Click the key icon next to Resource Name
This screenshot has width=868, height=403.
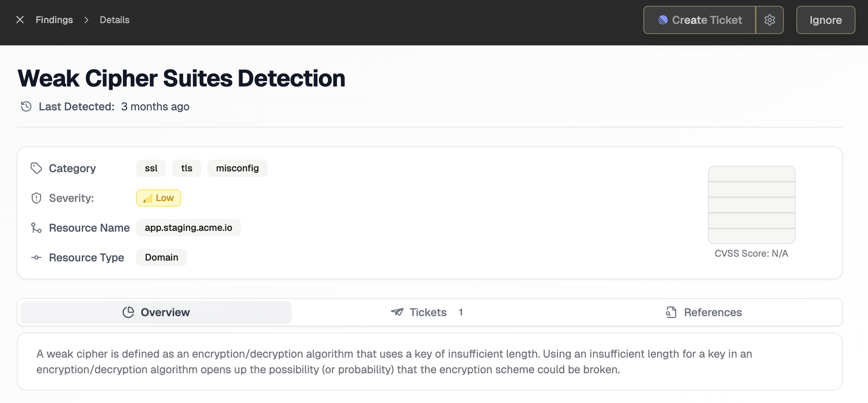point(36,228)
